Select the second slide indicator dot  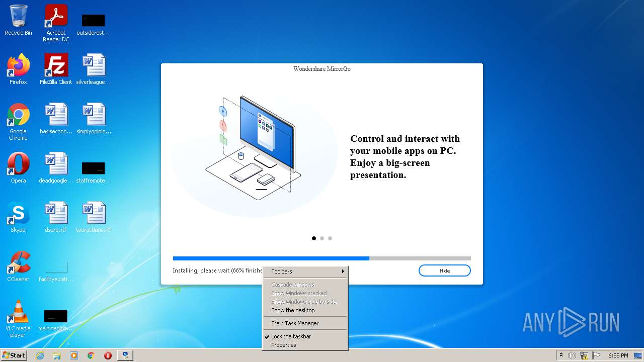coord(322,238)
